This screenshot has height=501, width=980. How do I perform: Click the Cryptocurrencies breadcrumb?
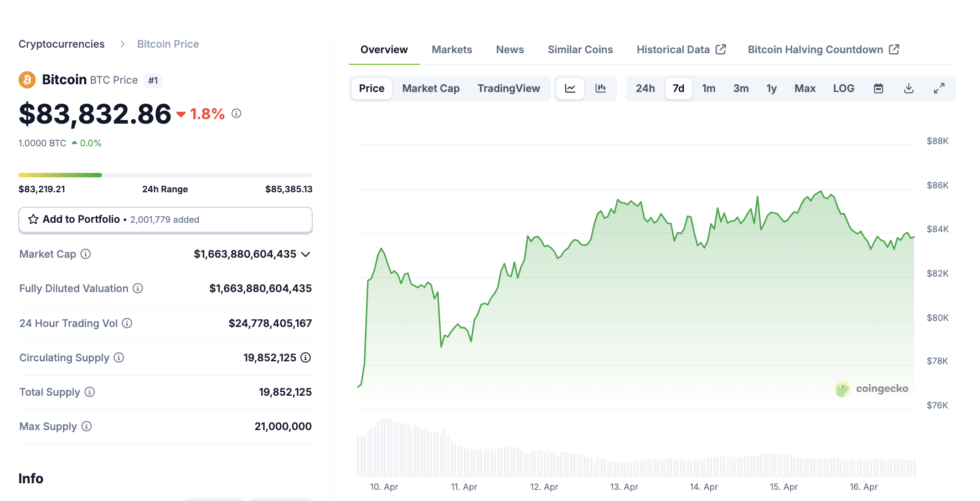(61, 44)
